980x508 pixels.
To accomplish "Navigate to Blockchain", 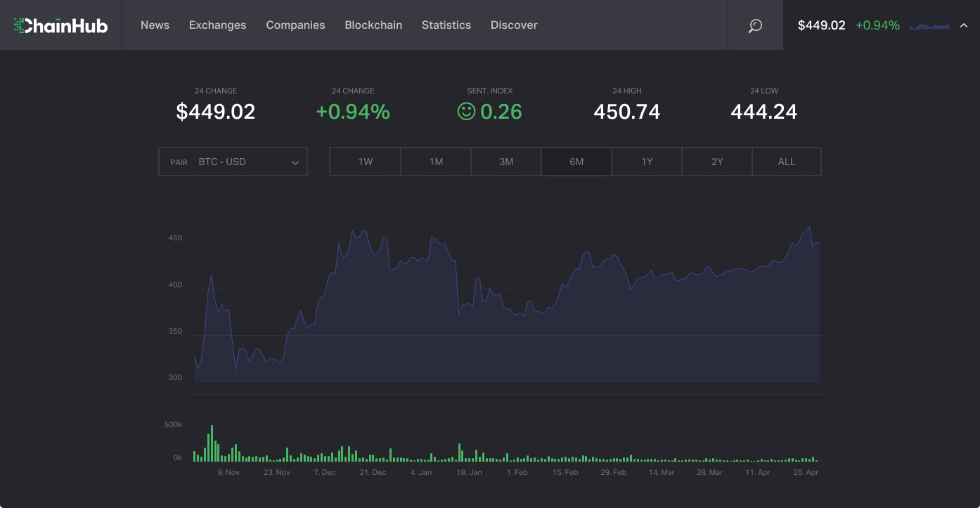I will (373, 25).
